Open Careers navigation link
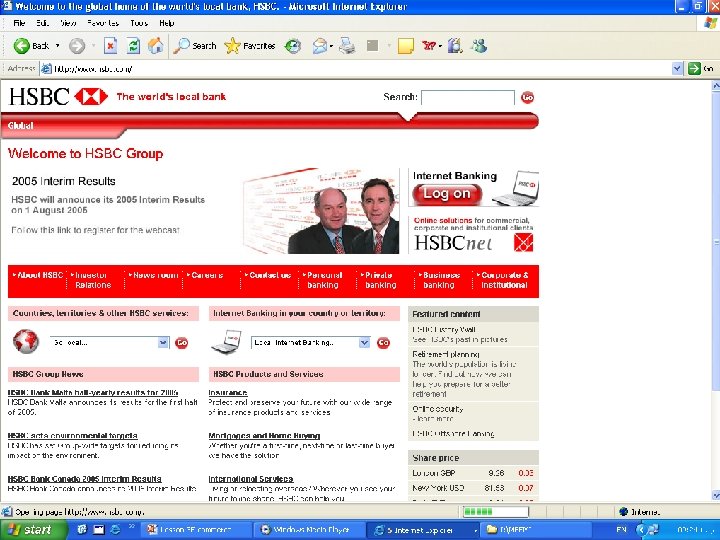Screen dimensions: 720x540 [x=205, y=275]
